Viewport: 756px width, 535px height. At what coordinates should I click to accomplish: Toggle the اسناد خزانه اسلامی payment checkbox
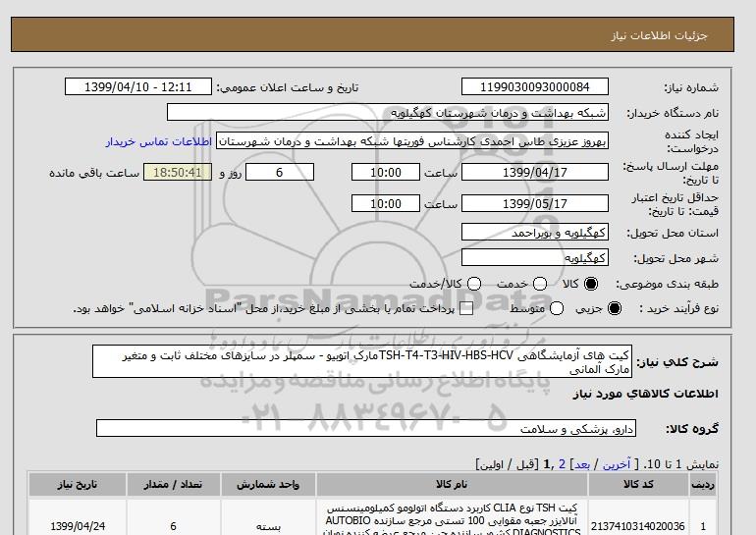pos(466,309)
